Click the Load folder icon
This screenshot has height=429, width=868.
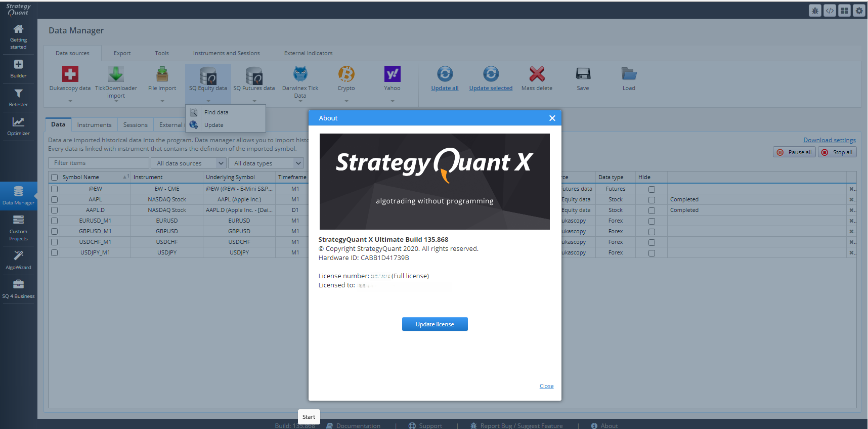[x=629, y=74]
